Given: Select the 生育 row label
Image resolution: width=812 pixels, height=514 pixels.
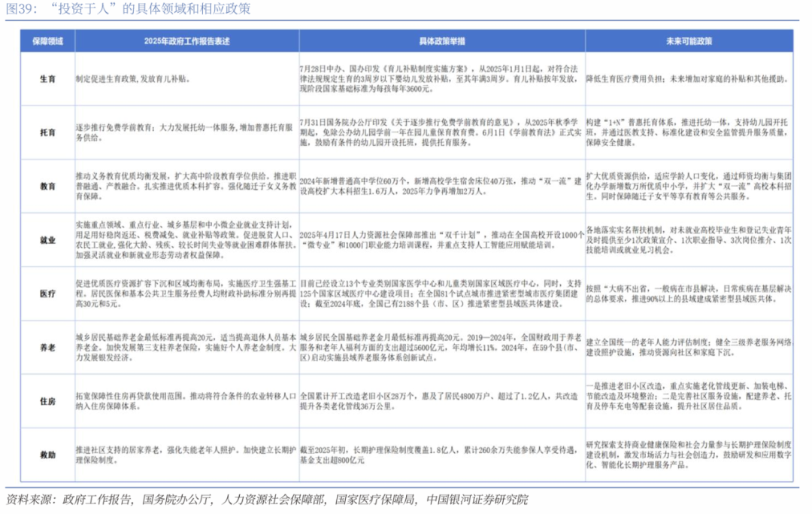Looking at the screenshot, I should tap(47, 78).
